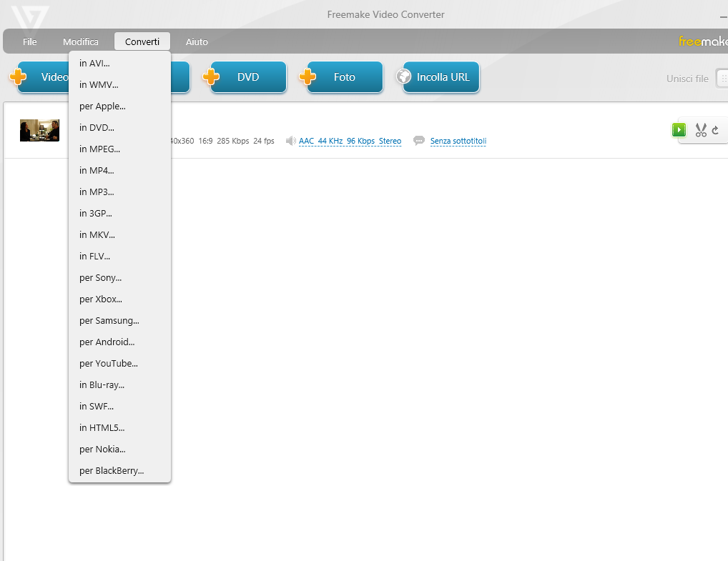The width and height of the screenshot is (728, 561).
Task: Select 'in SWF...' menu entry
Action: pos(120,406)
